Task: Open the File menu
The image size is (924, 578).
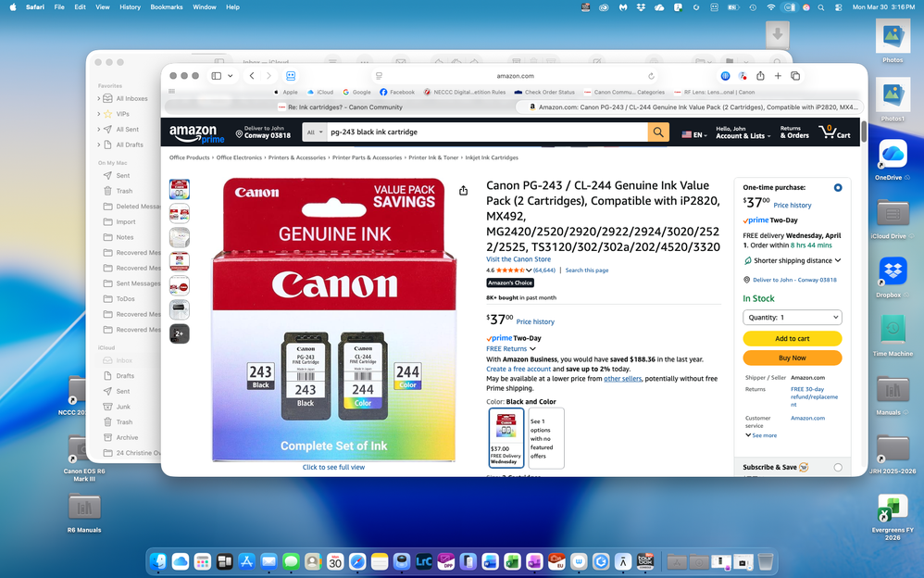Action: click(x=59, y=7)
